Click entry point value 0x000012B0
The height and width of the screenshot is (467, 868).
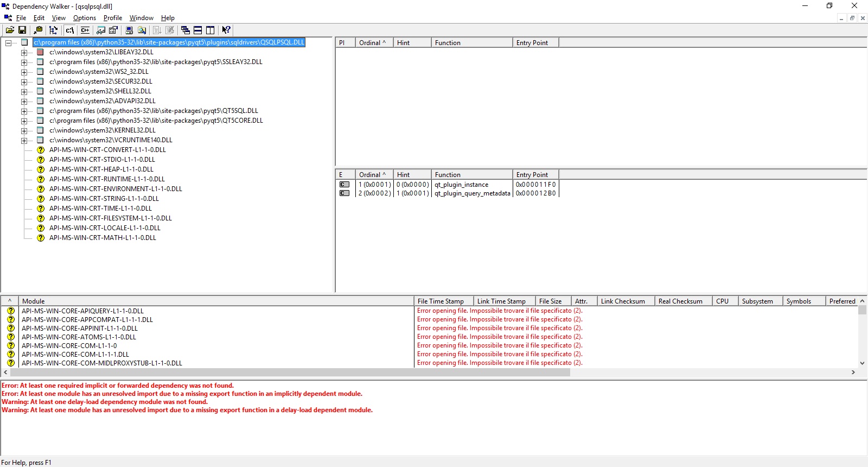[535, 193]
